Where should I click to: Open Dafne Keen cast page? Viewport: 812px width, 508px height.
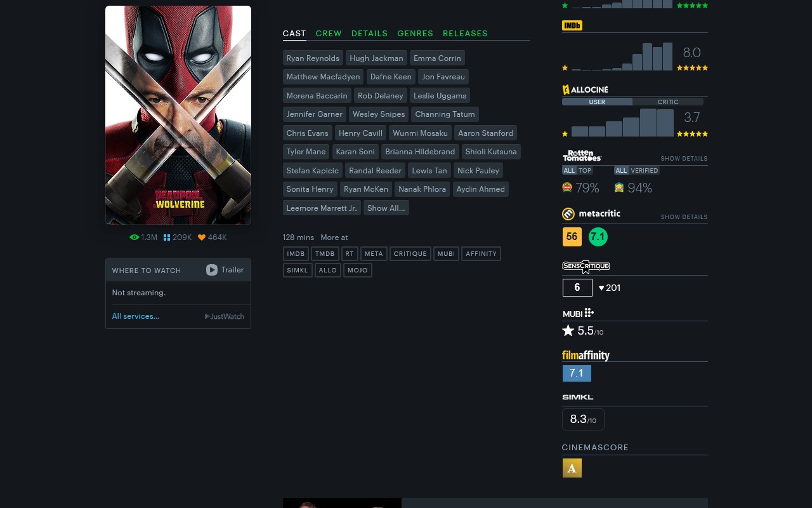(391, 77)
